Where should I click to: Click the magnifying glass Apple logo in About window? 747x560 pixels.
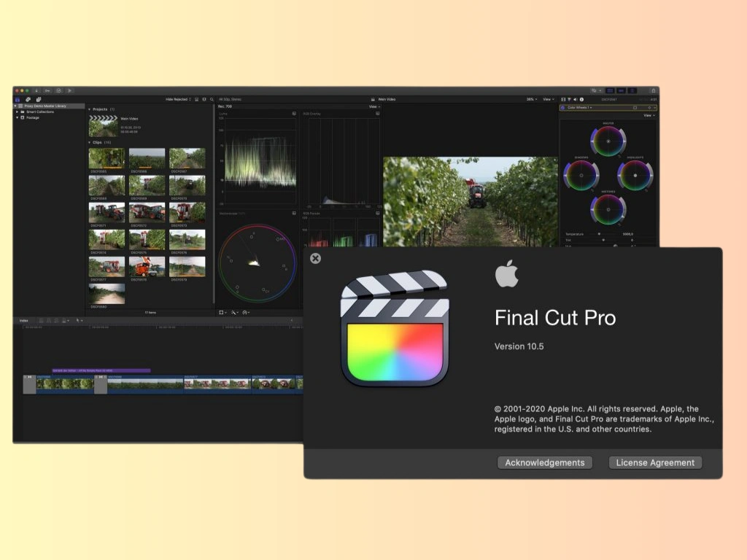pos(508,276)
